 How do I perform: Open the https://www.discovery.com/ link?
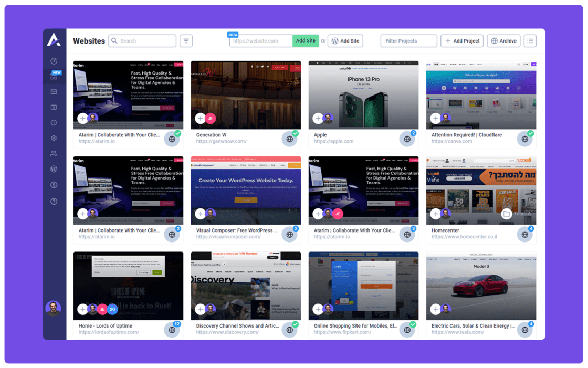point(227,332)
